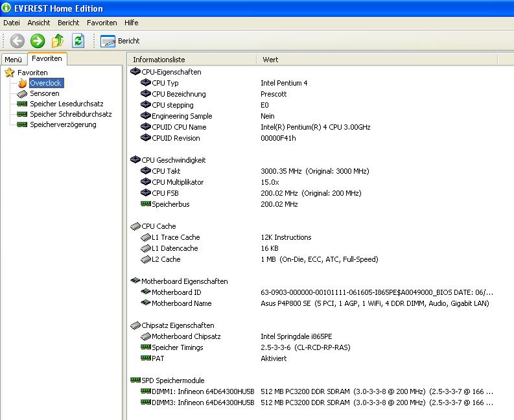Open the Hilfe menu

point(132,23)
